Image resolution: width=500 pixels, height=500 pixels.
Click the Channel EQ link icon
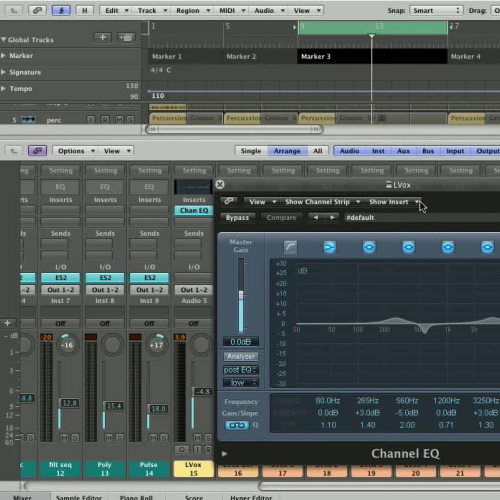click(x=229, y=201)
